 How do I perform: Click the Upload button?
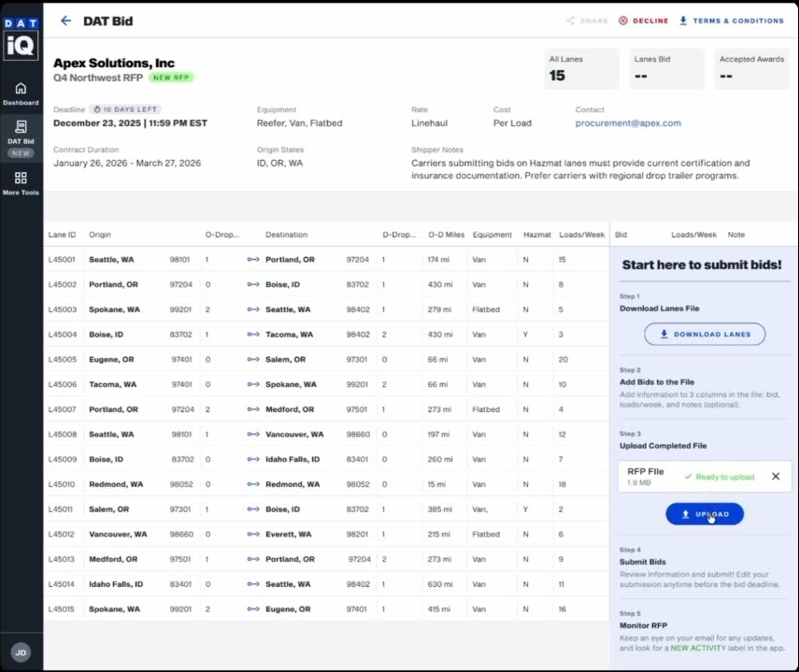pyautogui.click(x=705, y=514)
